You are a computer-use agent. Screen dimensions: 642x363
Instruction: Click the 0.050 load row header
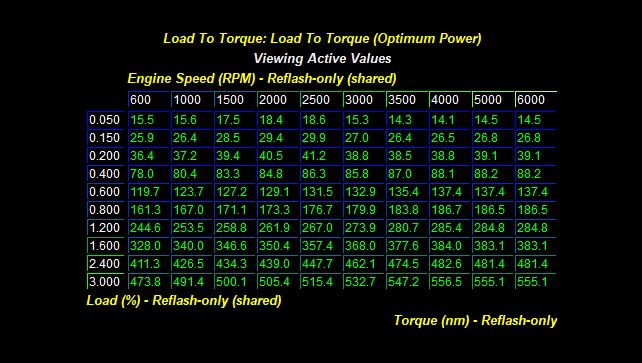(105, 119)
